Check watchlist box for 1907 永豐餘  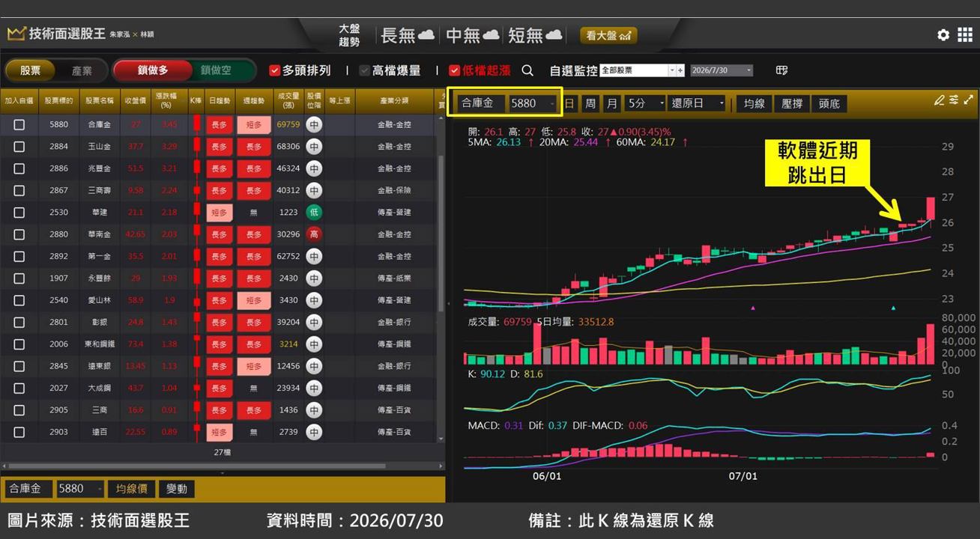click(x=19, y=278)
